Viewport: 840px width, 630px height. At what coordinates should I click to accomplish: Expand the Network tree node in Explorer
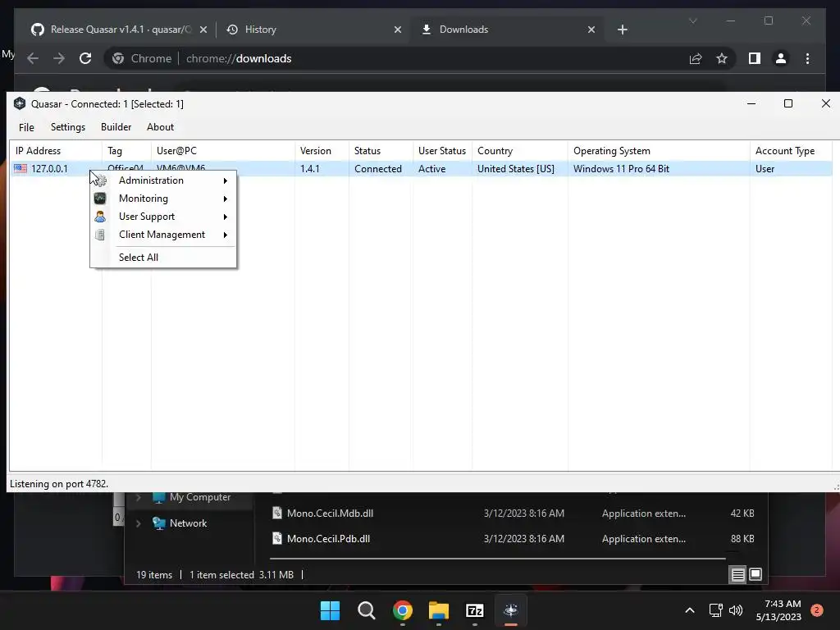click(x=138, y=523)
